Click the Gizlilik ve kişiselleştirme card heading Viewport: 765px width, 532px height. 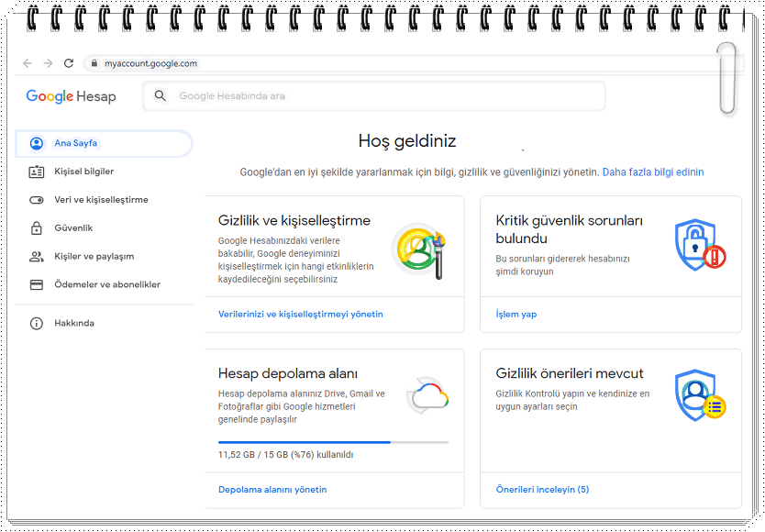(294, 221)
